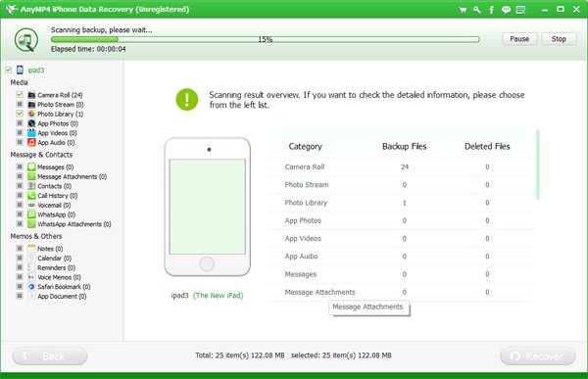This screenshot has width=588, height=379.
Task: Click Camera Roll backup count 24
Action: [404, 166]
